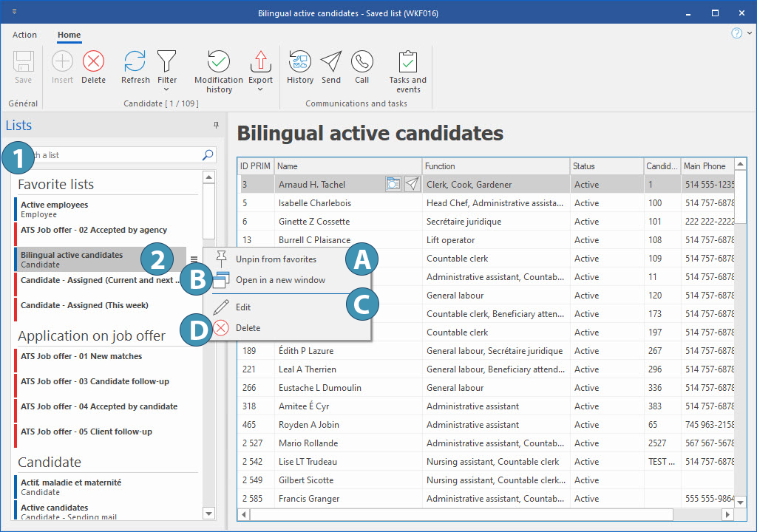Viewport: 757px width, 532px height.
Task: Open the Modification history tool
Action: click(219, 62)
